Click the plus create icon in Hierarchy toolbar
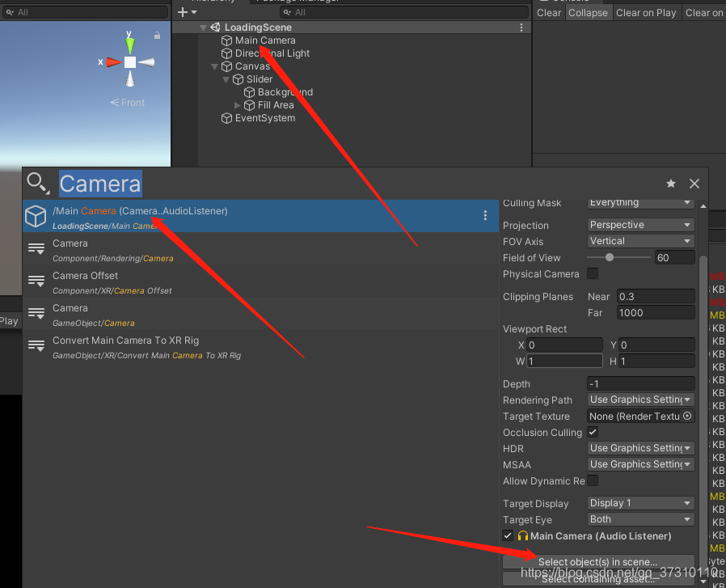This screenshot has width=726, height=588. tap(183, 12)
